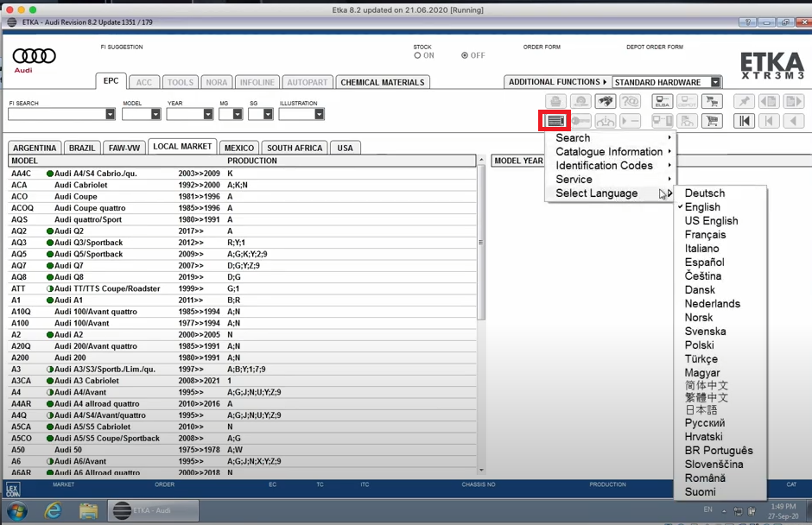812x525 pixels.
Task: Click the double shopping carts icon
Action: [713, 102]
